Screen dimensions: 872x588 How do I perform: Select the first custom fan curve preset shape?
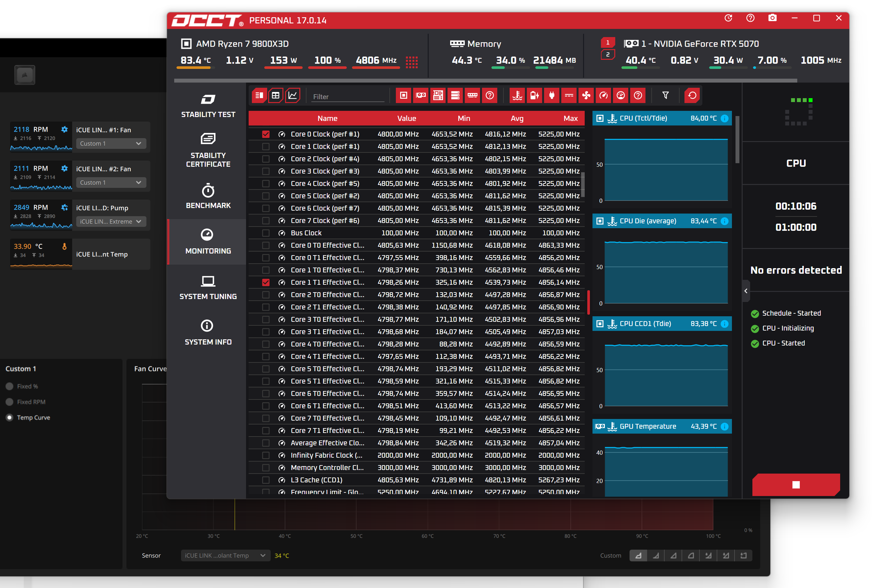[x=638, y=555]
